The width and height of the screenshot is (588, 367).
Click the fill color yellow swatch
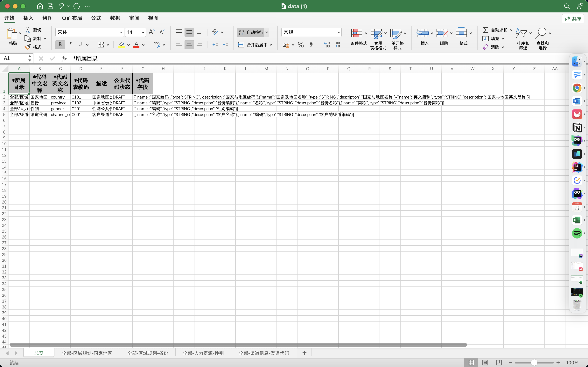(121, 45)
